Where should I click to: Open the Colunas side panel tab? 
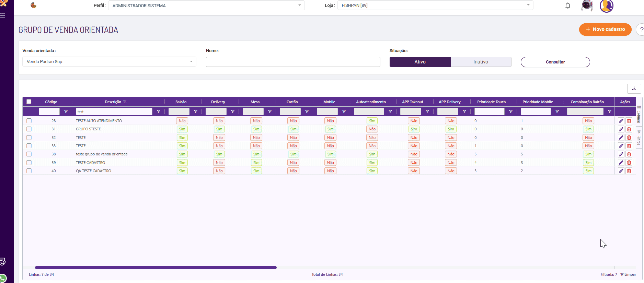point(639,115)
